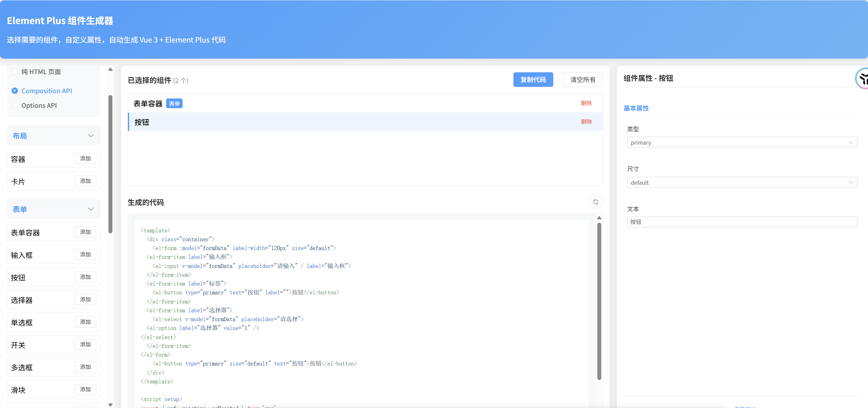
Task: Click the Element Plus 组件生成器 title
Action: pyautogui.click(x=60, y=21)
